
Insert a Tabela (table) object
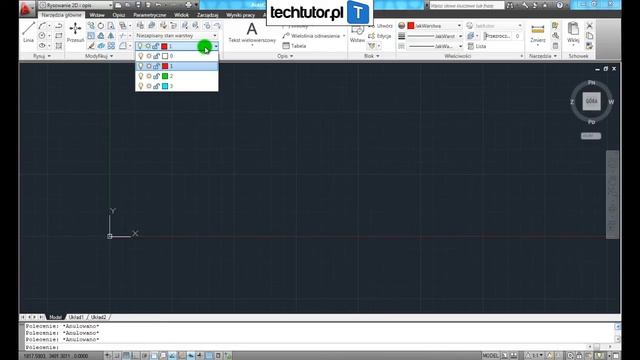pos(294,46)
